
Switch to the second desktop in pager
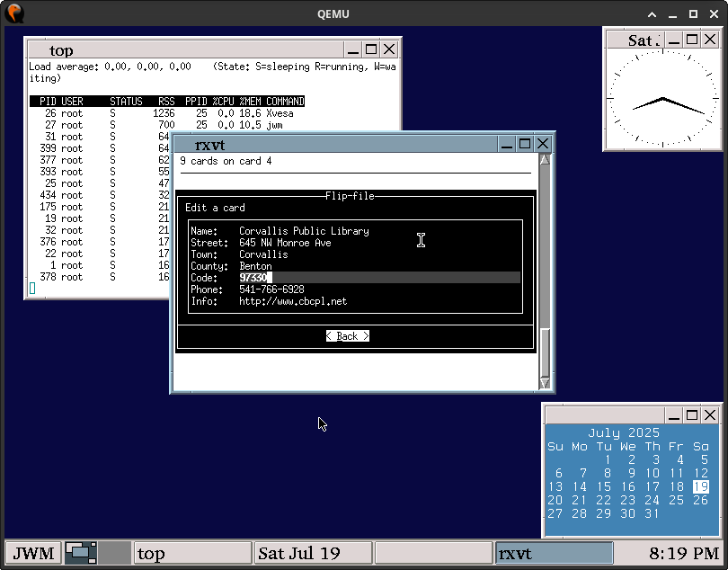pos(114,553)
